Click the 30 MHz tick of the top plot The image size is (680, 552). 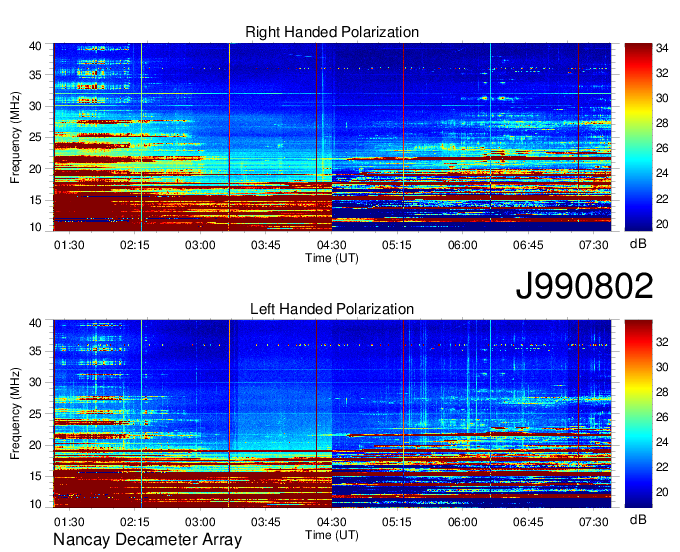pos(36,106)
